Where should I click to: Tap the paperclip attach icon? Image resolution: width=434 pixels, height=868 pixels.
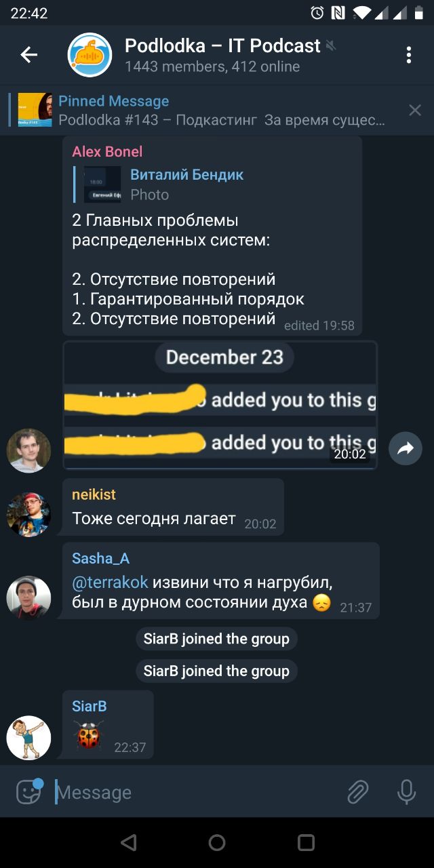[357, 791]
